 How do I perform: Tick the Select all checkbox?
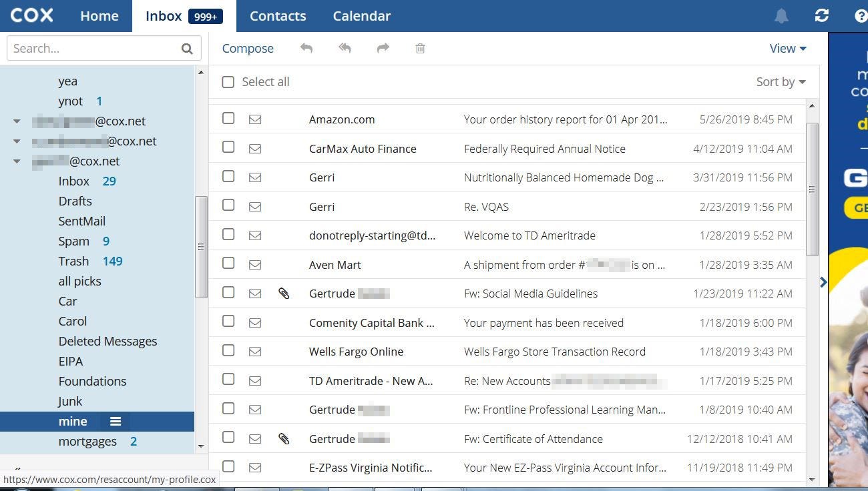(x=228, y=82)
